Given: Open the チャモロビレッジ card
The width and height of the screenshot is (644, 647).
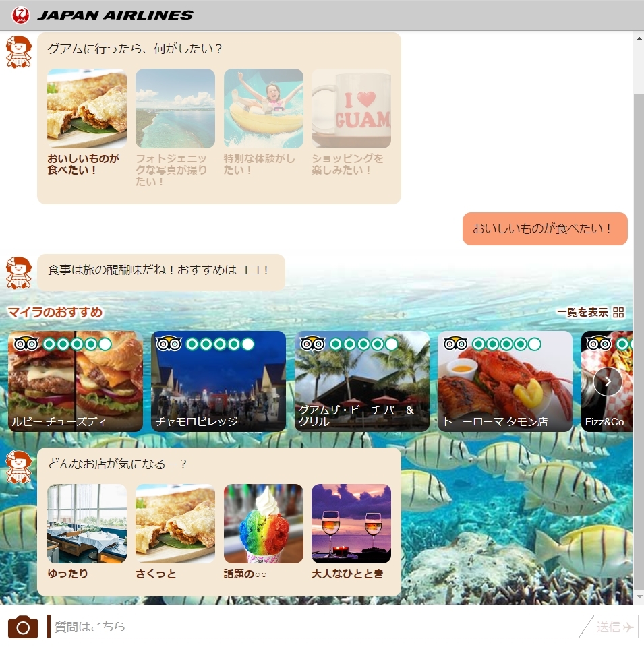Looking at the screenshot, I should (x=218, y=381).
